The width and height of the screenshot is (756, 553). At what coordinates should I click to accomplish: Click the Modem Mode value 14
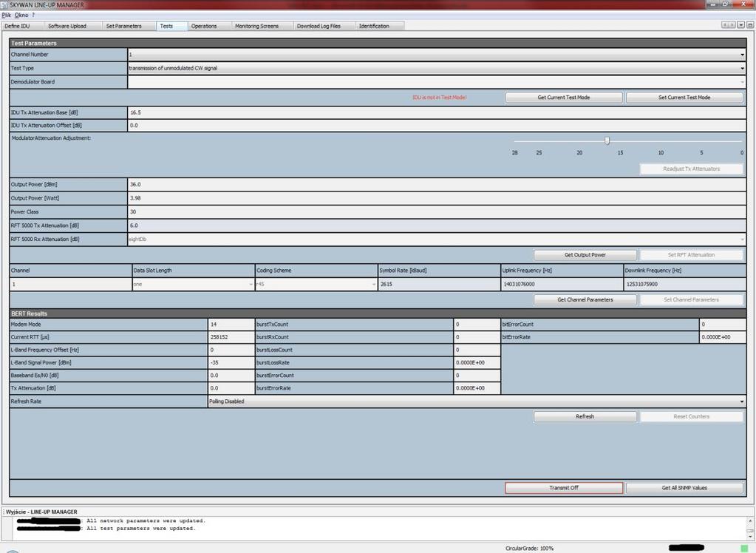coord(231,325)
